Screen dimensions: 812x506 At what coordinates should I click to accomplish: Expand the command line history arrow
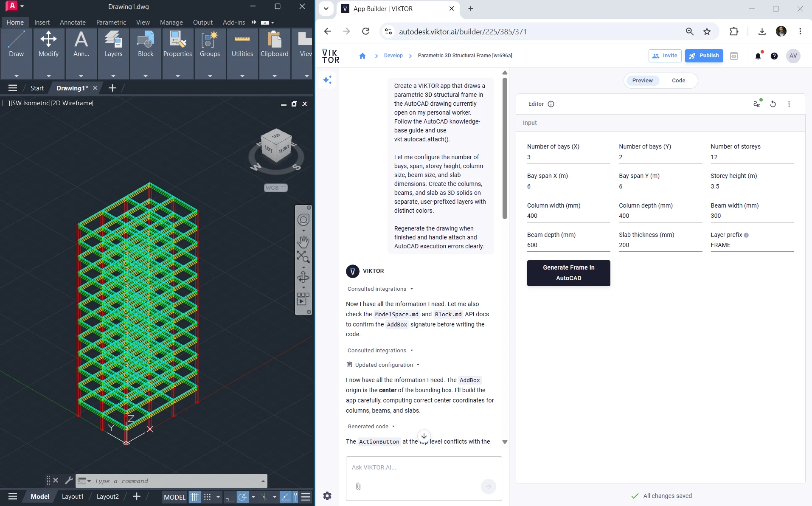point(263,481)
